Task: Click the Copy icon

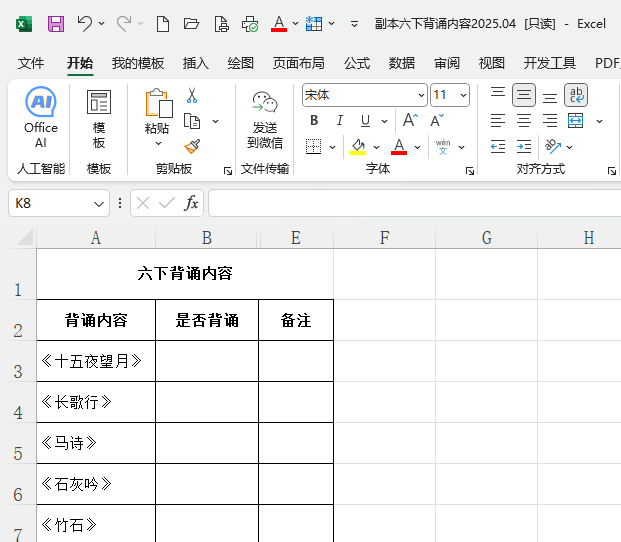Action: [192, 121]
